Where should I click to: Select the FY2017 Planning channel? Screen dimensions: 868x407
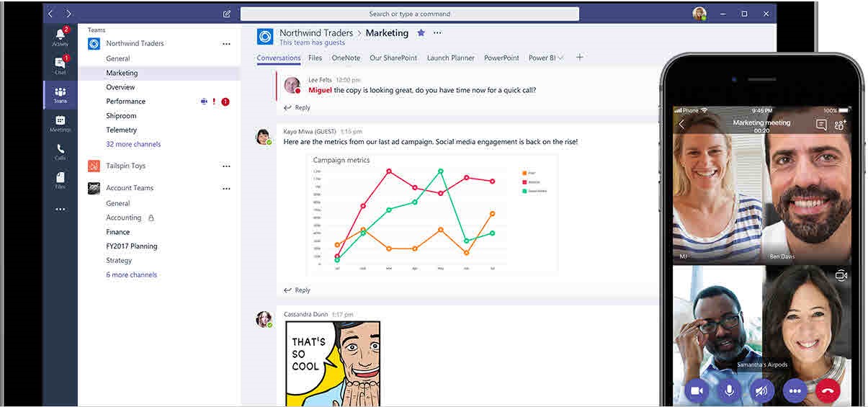click(132, 246)
